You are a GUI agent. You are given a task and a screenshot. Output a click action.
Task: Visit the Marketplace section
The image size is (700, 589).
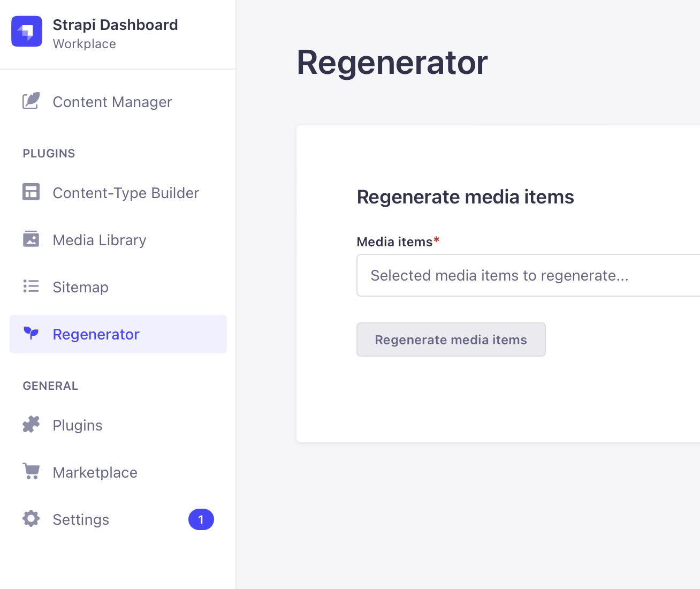(95, 472)
